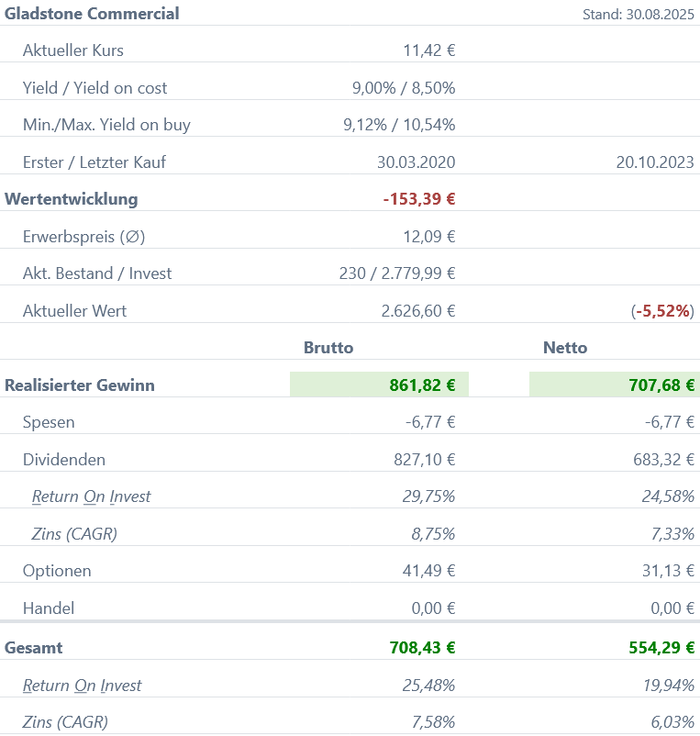Click the current price 11,42 €
700x736 pixels.
(429, 50)
